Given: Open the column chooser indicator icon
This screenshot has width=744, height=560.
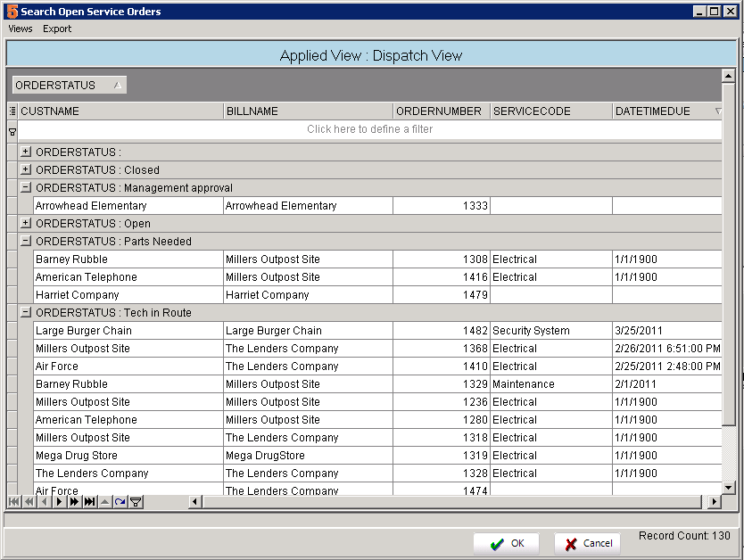Looking at the screenshot, I should click(12, 111).
